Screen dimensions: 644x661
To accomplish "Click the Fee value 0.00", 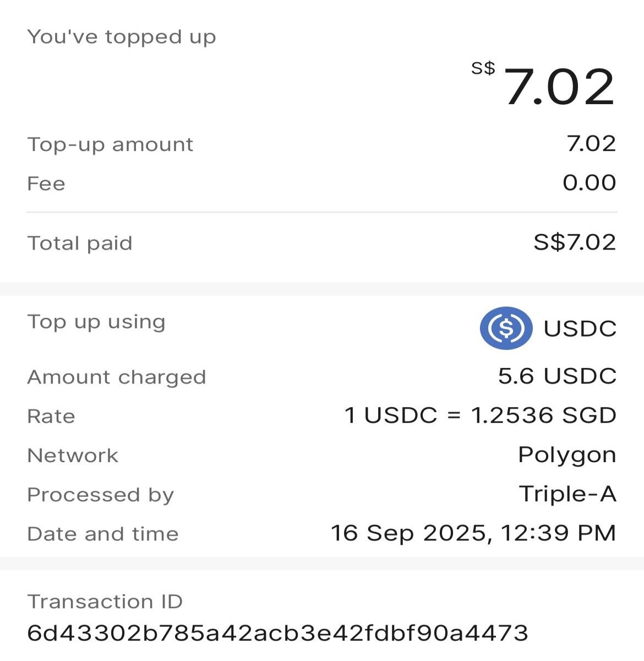I will 589,183.
